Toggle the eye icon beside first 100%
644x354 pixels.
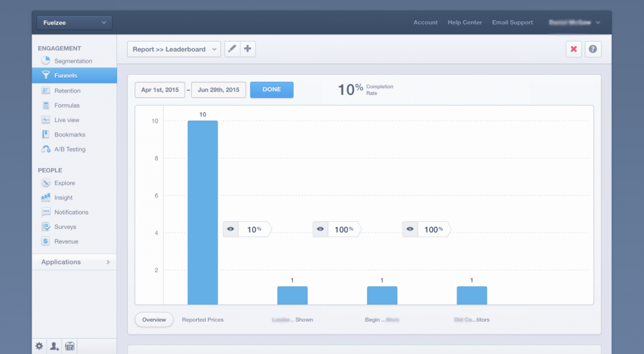(320, 229)
